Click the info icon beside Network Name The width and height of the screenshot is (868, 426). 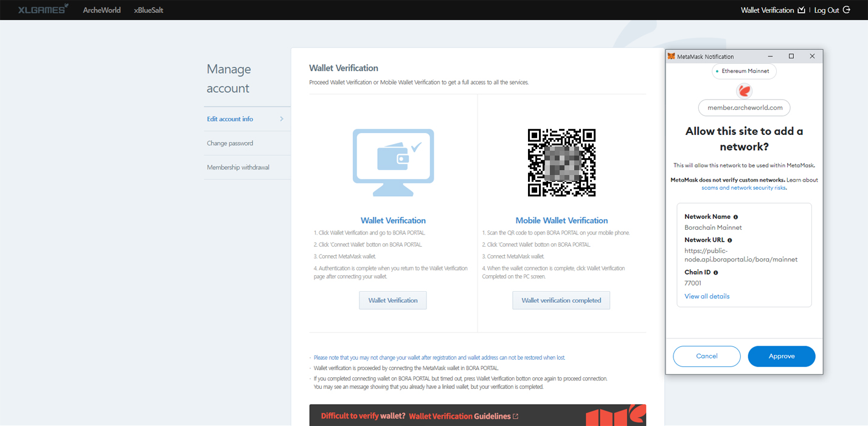tap(735, 217)
